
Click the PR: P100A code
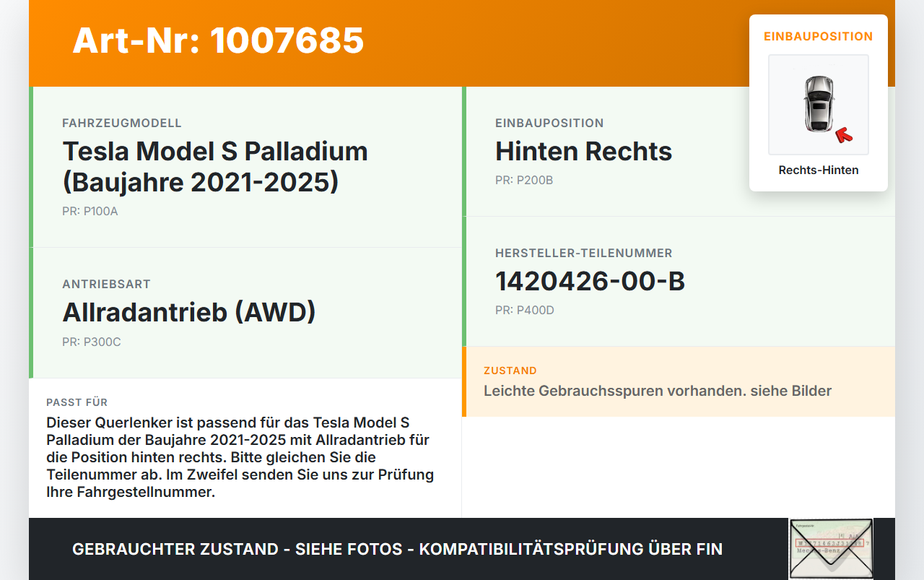click(x=90, y=212)
